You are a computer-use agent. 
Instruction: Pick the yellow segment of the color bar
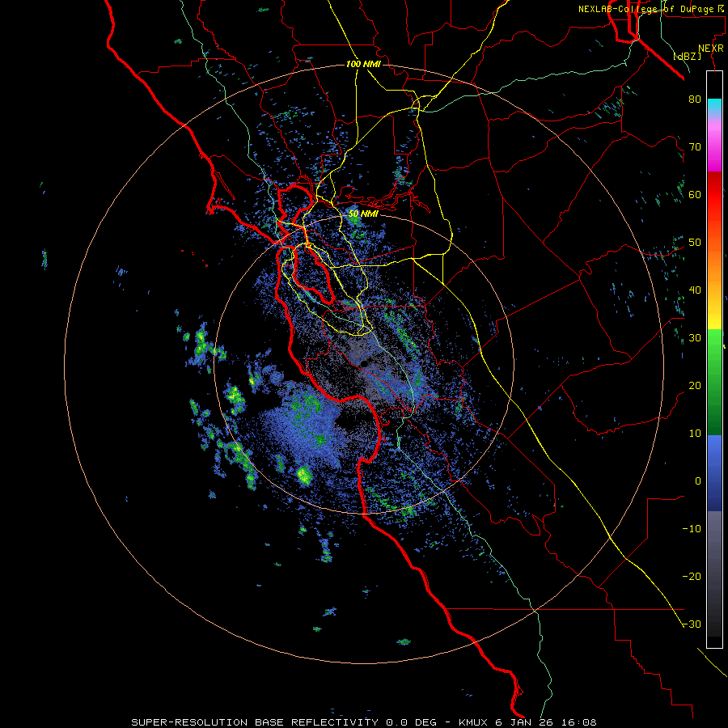714,315
